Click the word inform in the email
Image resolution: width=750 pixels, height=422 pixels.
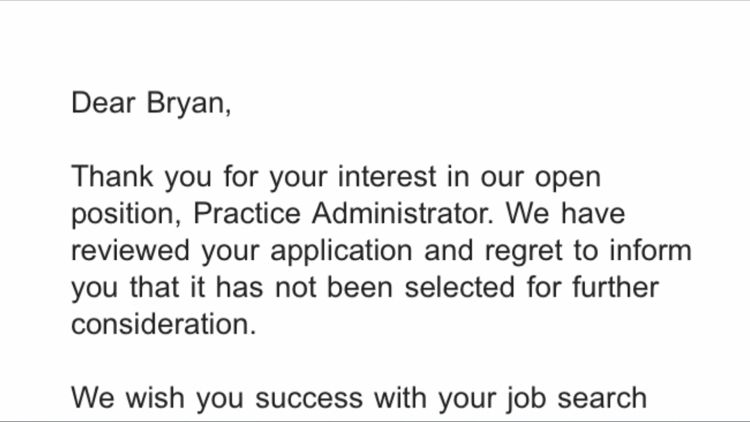pos(650,250)
